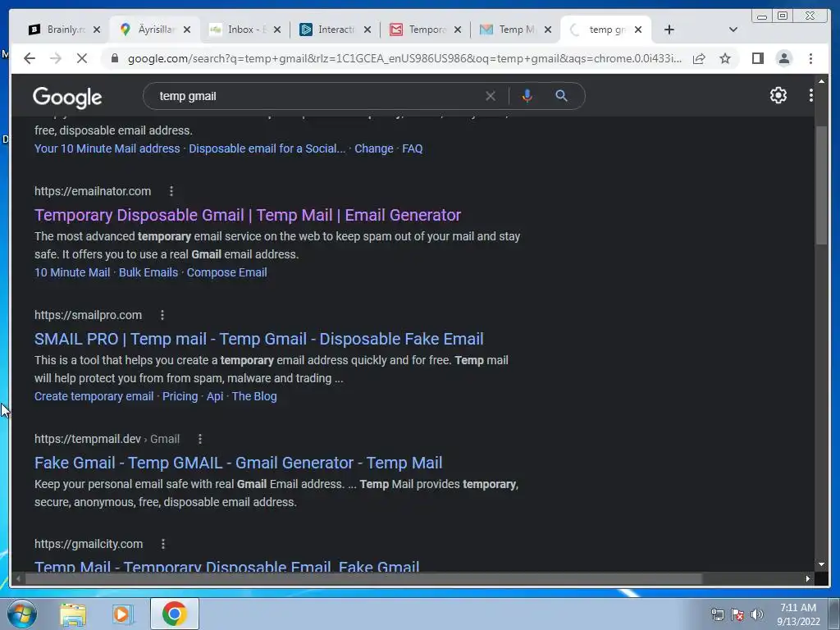Image resolution: width=840 pixels, height=630 pixels.
Task: Click the browser back arrow
Action: (x=30, y=58)
